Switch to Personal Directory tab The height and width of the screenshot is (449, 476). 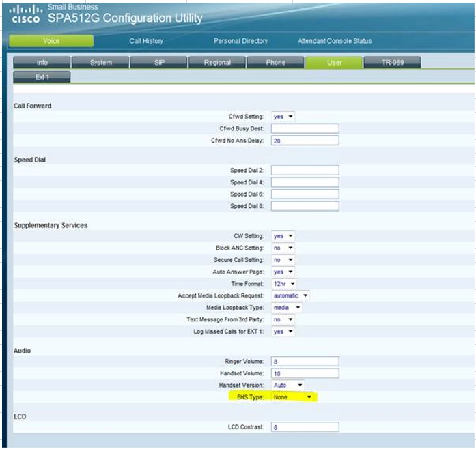240,41
